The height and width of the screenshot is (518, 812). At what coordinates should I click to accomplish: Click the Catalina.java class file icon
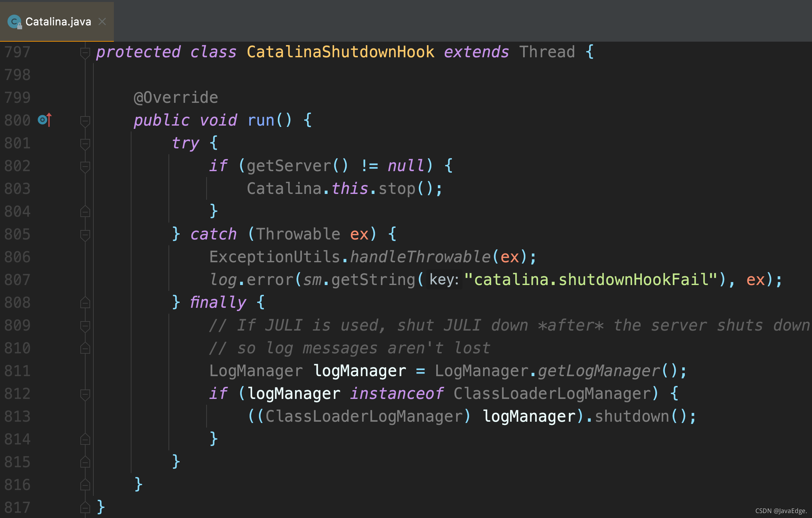point(14,22)
